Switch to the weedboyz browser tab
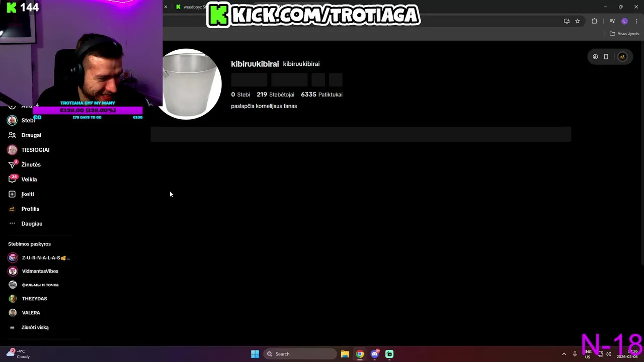Image resolution: width=644 pixels, height=362 pixels. [191, 7]
